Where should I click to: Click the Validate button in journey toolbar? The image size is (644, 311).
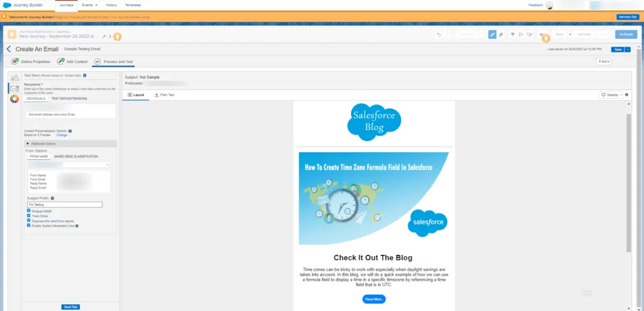[584, 35]
